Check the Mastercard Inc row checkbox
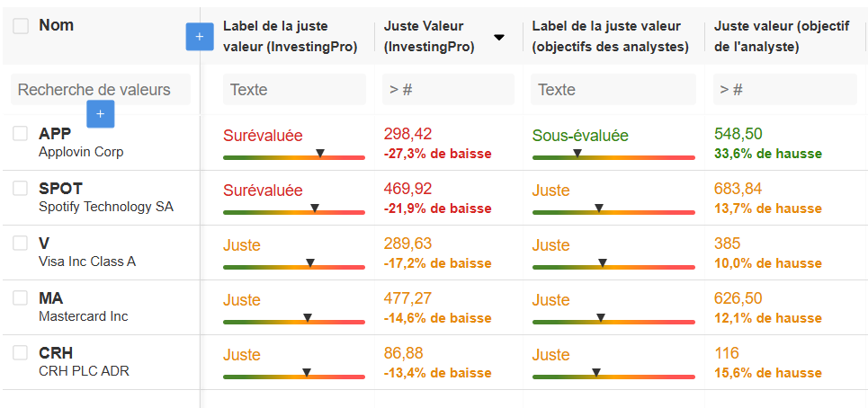The image size is (868, 408). [21, 298]
